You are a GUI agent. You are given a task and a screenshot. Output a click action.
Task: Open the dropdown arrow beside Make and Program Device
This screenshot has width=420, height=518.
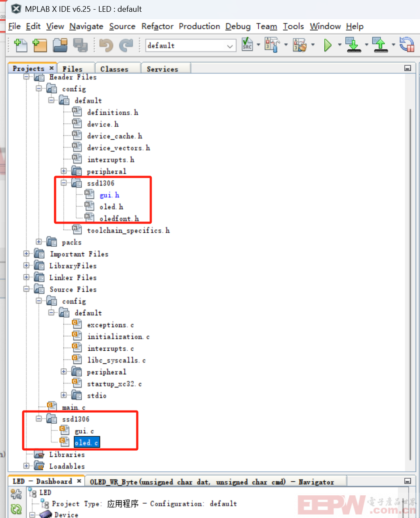[x=367, y=45]
